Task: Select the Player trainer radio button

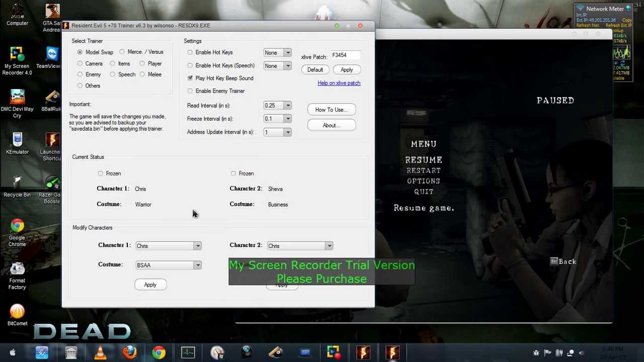Action: pyautogui.click(x=142, y=64)
